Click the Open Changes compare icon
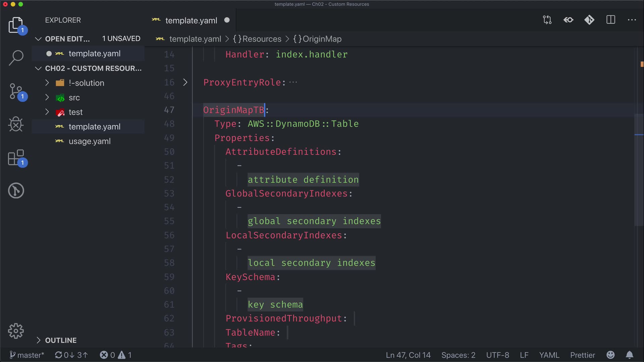The image size is (644, 362). [x=547, y=20]
